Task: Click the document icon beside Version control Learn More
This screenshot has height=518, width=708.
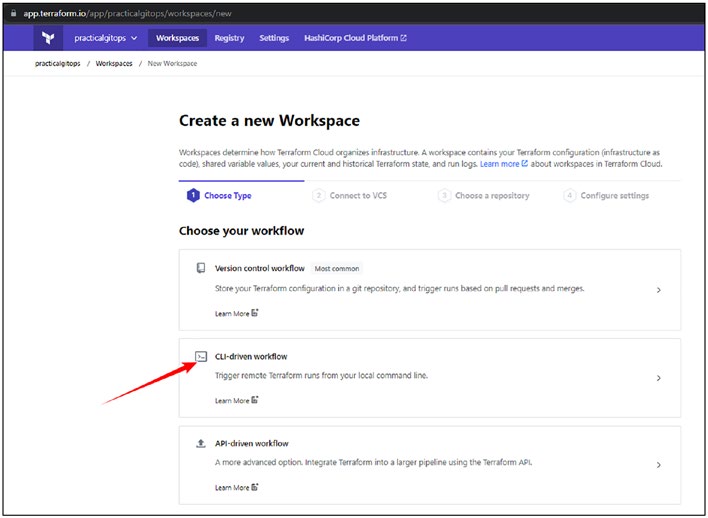Action: (x=255, y=313)
